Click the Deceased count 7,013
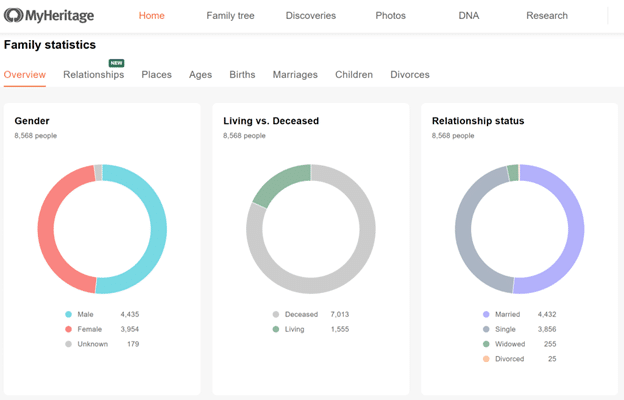This screenshot has width=624, height=400. [x=339, y=314]
